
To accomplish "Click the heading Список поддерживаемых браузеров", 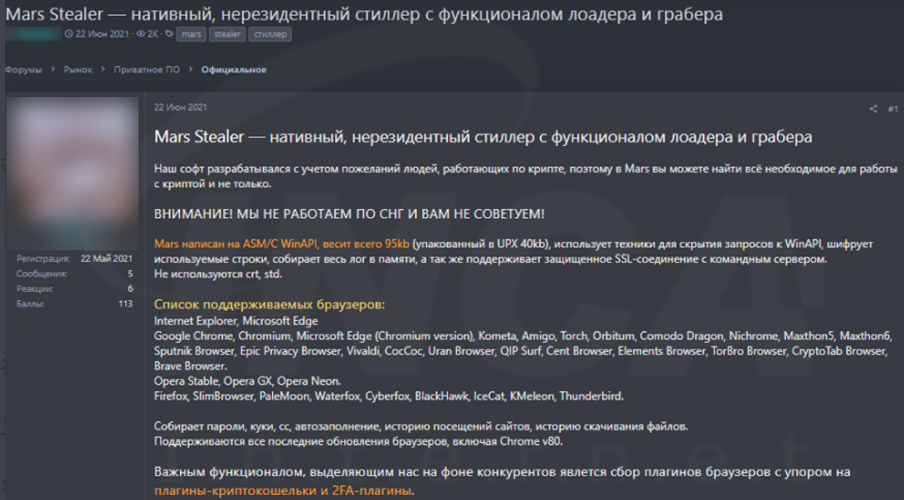I will tap(269, 304).
